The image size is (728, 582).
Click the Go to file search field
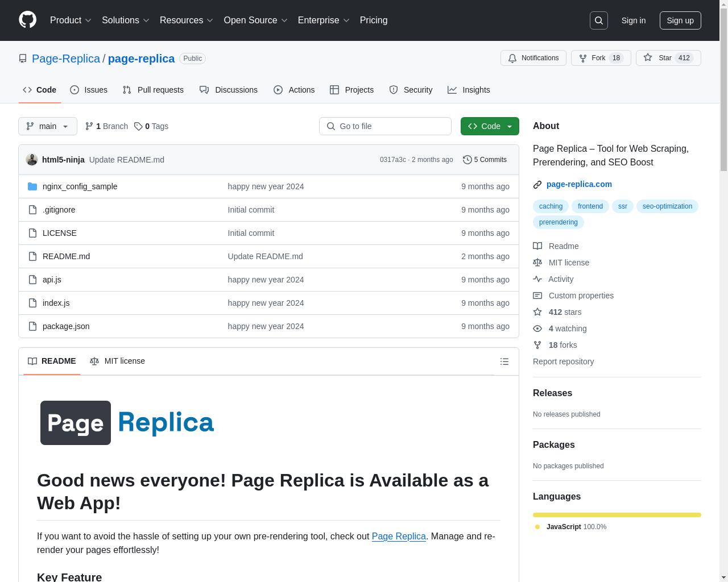[385, 126]
